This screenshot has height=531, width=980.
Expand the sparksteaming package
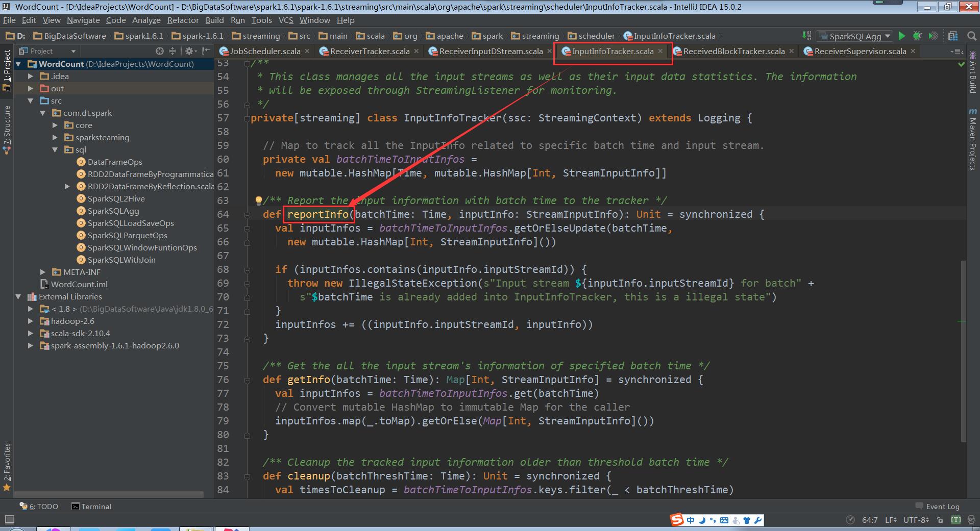click(x=55, y=137)
